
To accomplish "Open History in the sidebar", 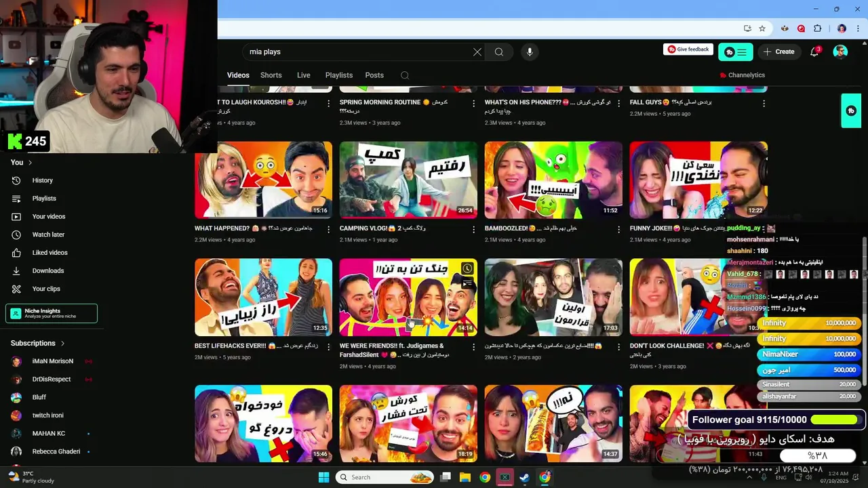I will (42, 180).
